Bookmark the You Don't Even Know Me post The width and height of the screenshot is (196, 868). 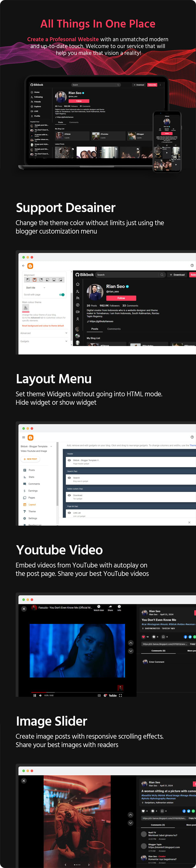pos(163,636)
